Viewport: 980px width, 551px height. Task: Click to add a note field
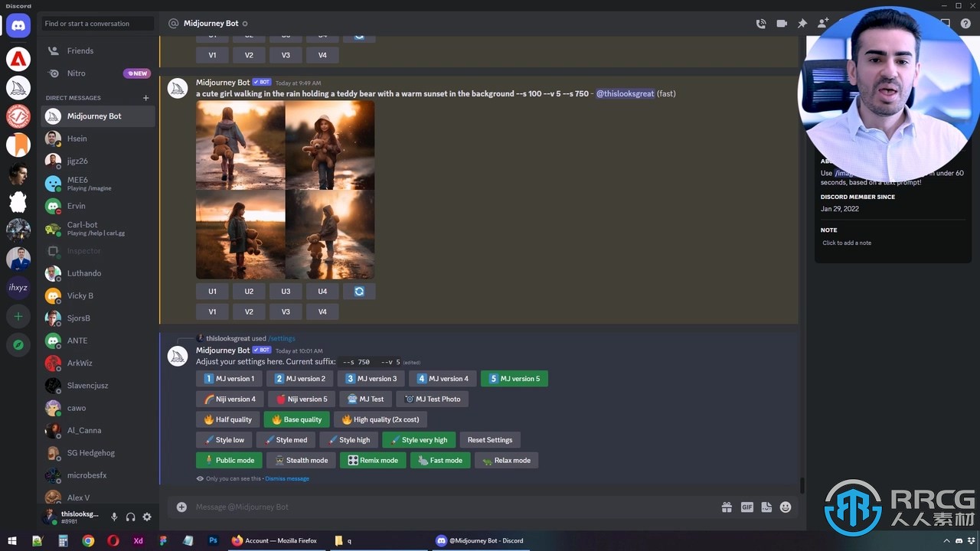pyautogui.click(x=893, y=243)
